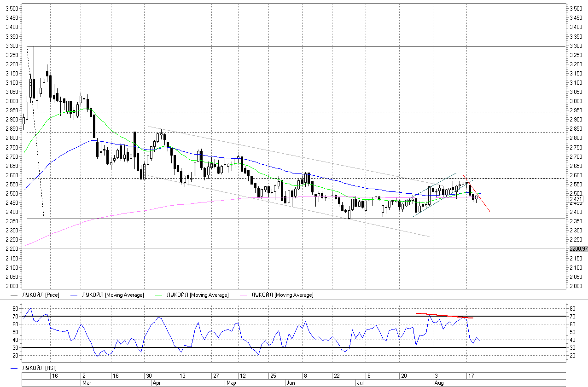Click the May month label on time axis
The height and width of the screenshot is (387, 588).
(x=231, y=382)
